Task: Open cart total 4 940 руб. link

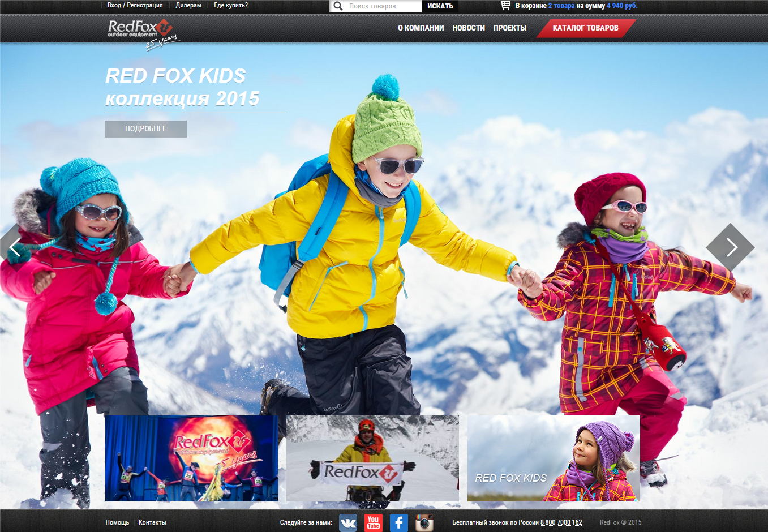Action: tap(622, 6)
